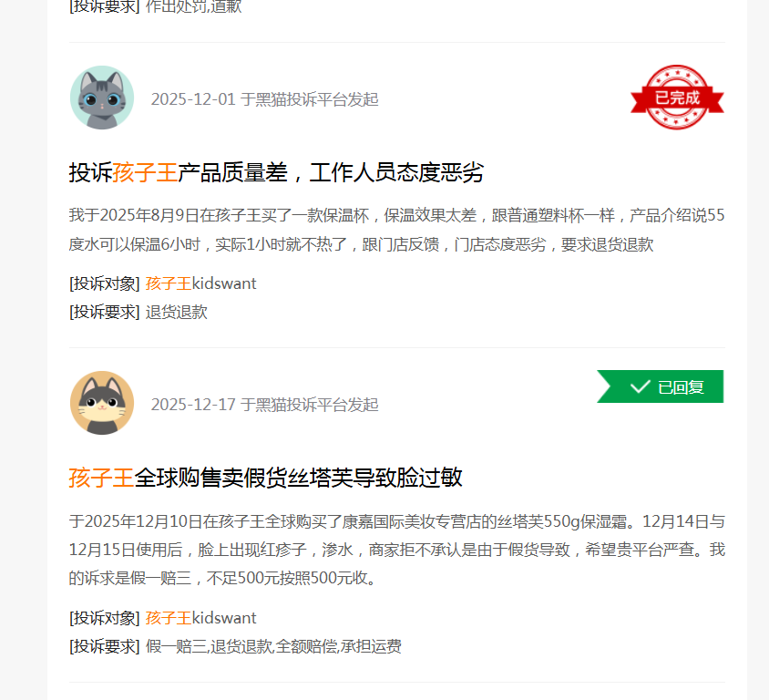Open complaint 孩子王全球购售卖假货丝塔芙导致脸过敏
Image resolution: width=769 pixels, height=700 pixels.
[x=265, y=478]
